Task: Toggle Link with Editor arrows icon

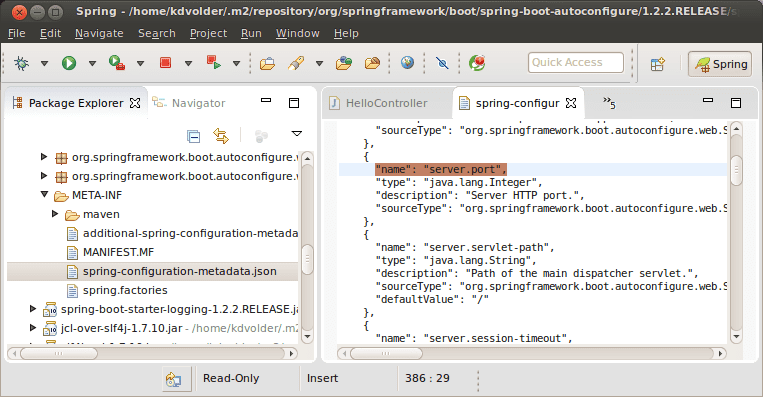Action: pos(221,136)
